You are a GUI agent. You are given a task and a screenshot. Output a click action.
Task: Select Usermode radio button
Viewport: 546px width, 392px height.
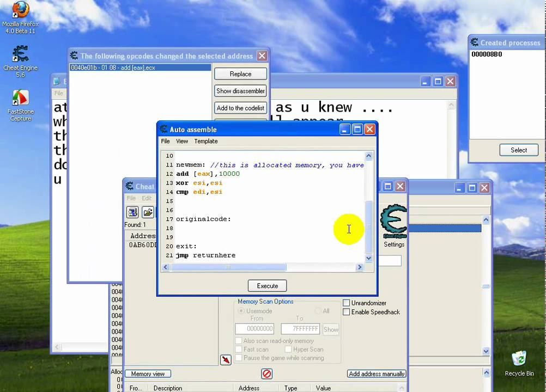click(x=241, y=311)
